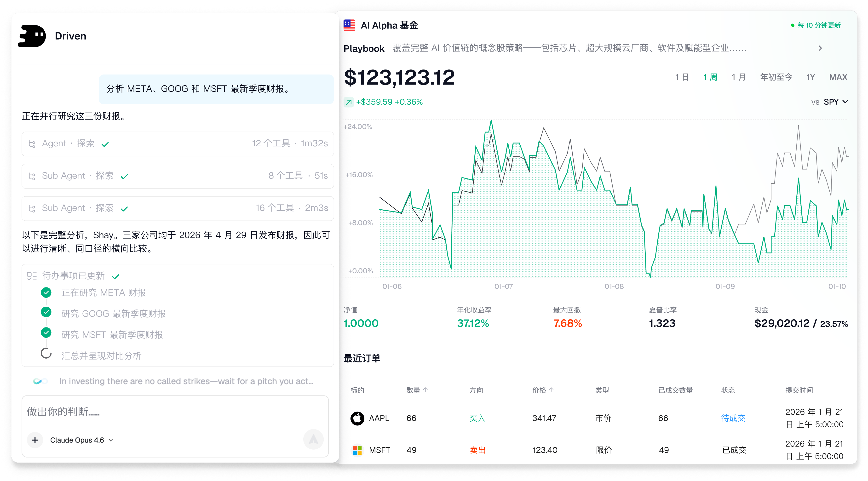Click the 买入 direction label for AAPL
This screenshot has height=481, width=868.
click(477, 418)
